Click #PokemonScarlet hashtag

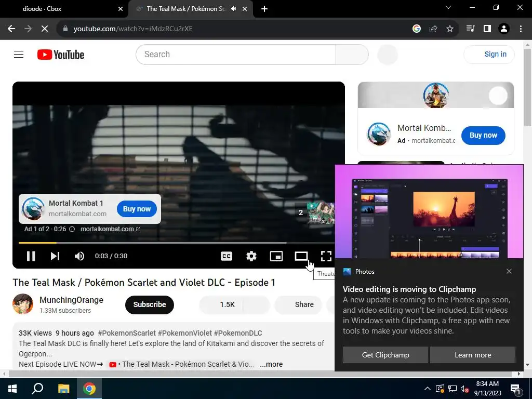[127, 333]
